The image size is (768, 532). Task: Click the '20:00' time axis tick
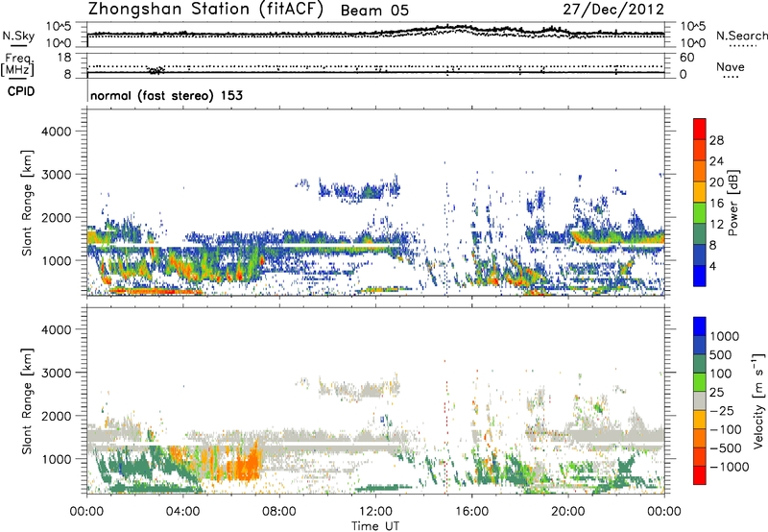(x=568, y=512)
